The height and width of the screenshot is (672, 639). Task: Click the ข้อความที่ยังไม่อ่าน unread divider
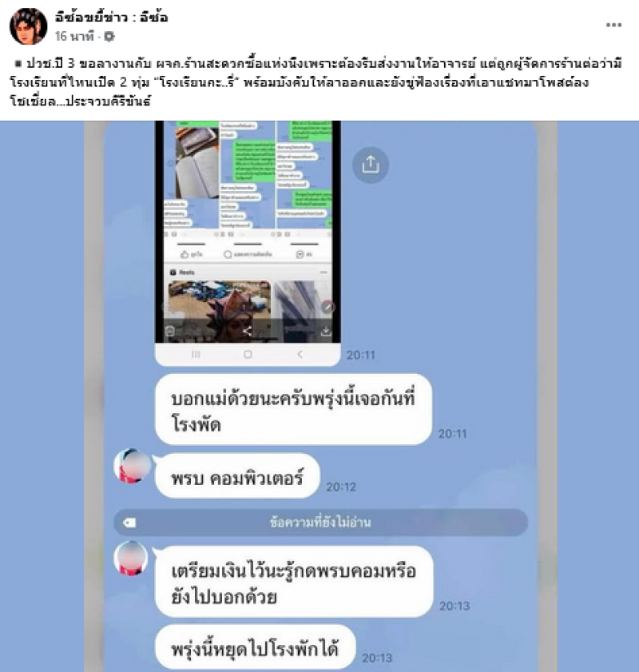pos(320,523)
